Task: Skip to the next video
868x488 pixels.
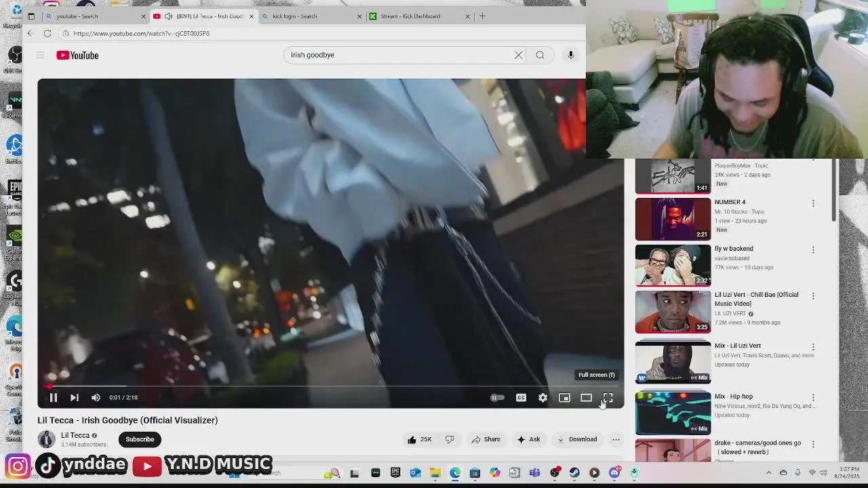Action: pos(75,398)
